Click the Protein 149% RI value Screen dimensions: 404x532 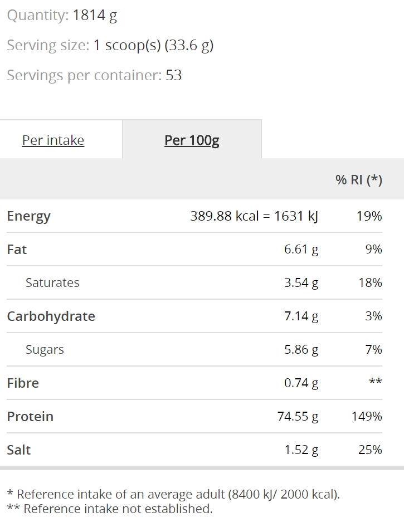coord(367,416)
